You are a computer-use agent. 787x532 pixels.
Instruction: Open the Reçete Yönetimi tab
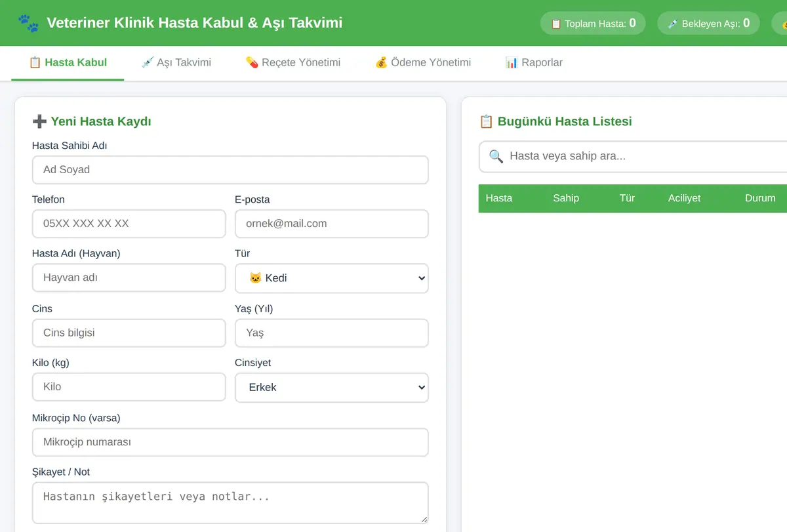[293, 63]
